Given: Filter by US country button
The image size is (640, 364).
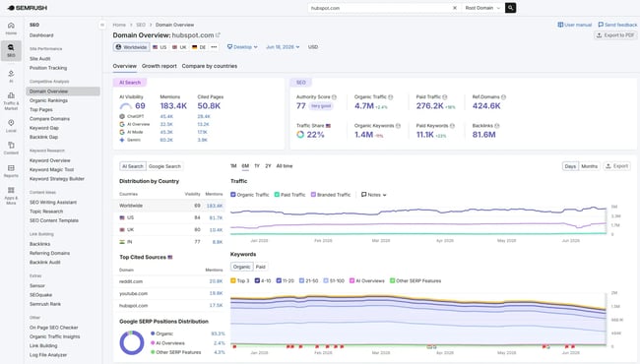Looking at the screenshot, I should 160,47.
